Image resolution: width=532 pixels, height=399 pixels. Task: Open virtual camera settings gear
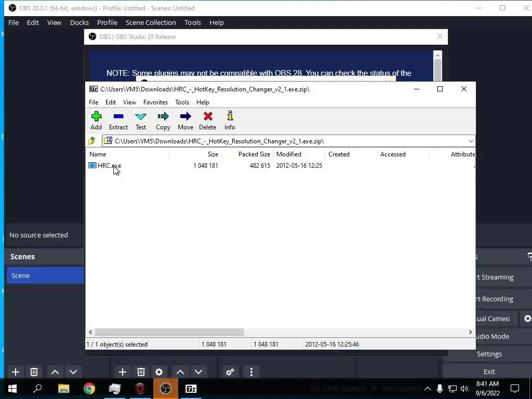(x=527, y=318)
